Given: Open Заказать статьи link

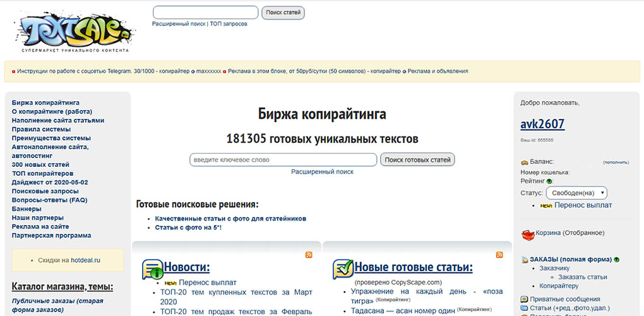Looking at the screenshot, I should pos(582,277).
